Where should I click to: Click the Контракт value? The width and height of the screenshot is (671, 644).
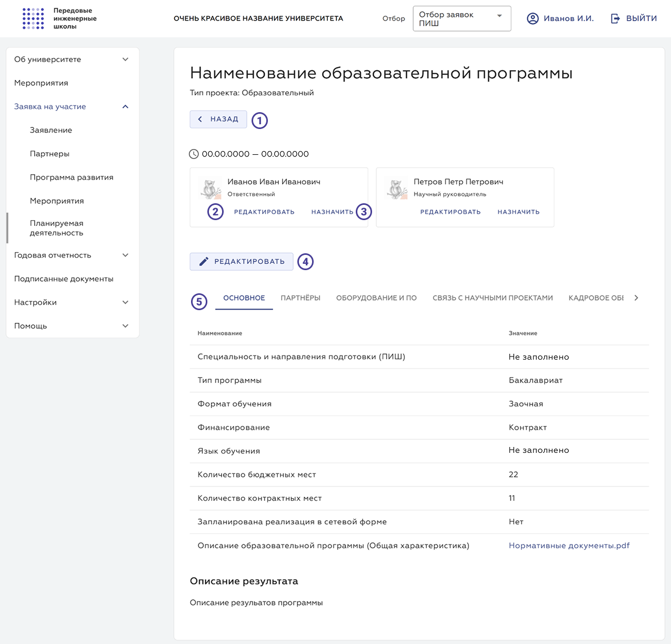tap(528, 428)
